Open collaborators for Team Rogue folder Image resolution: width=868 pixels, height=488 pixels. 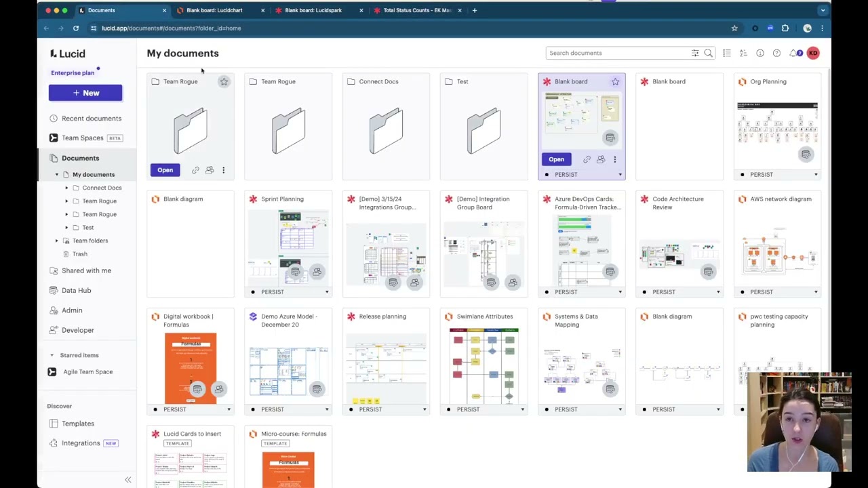coord(210,170)
